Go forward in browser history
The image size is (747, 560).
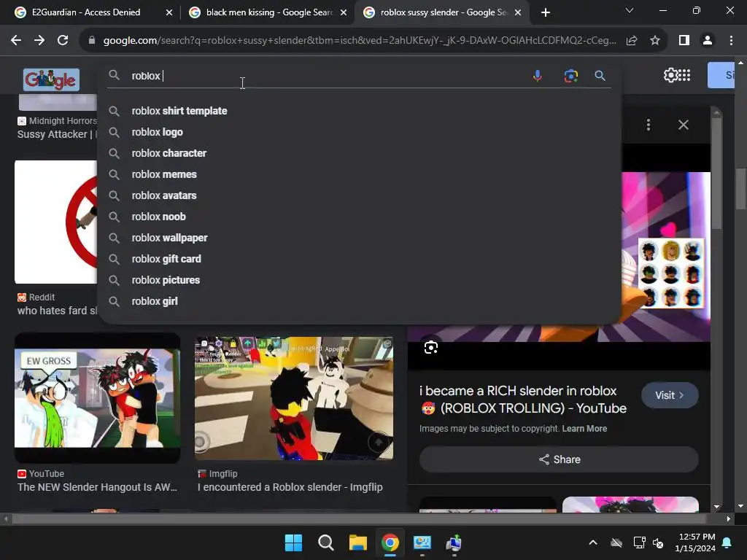click(39, 41)
